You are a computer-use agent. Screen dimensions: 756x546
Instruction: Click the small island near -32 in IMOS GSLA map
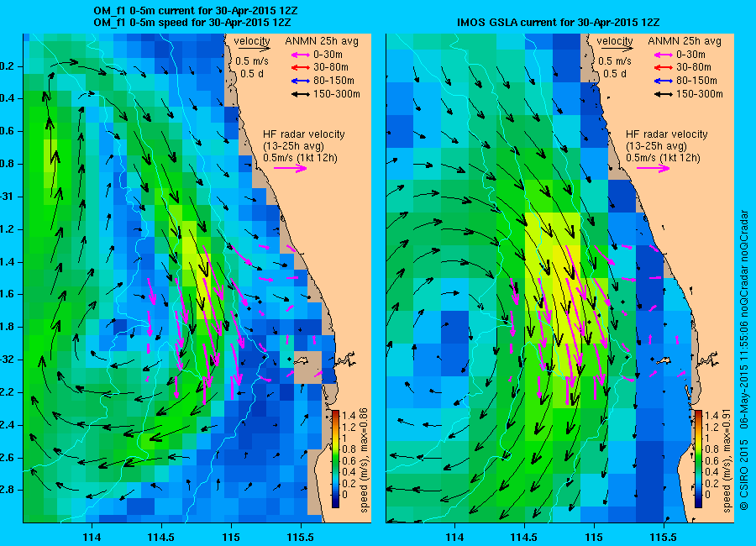[x=664, y=360]
